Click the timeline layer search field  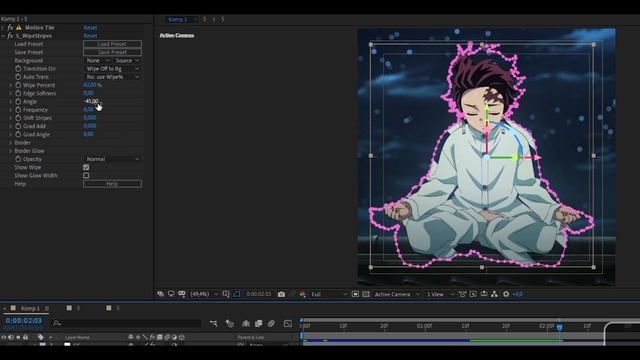click(127, 323)
